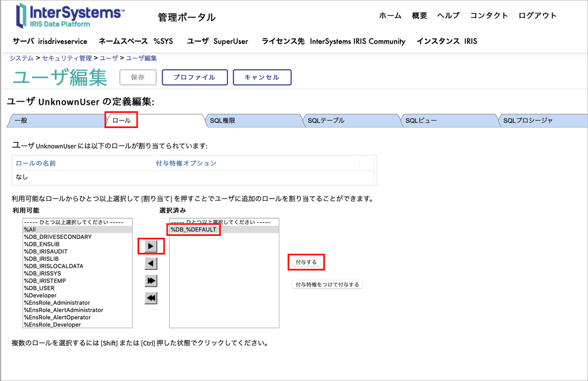Select %Developer role
The width and height of the screenshot is (588, 381).
(77, 295)
